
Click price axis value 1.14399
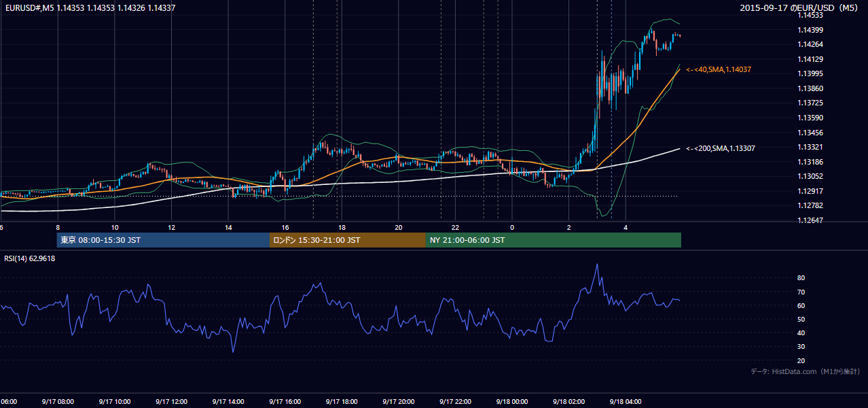point(811,30)
